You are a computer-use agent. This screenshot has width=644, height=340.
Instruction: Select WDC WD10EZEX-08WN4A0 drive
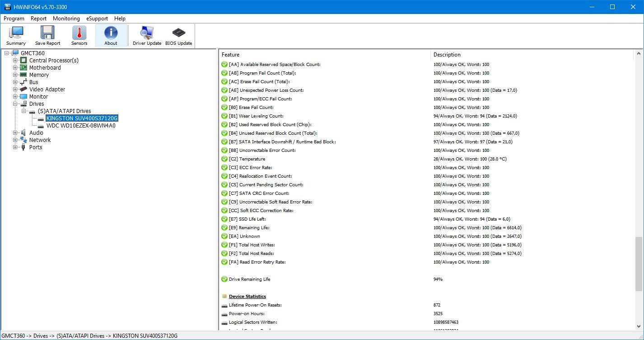coord(81,126)
